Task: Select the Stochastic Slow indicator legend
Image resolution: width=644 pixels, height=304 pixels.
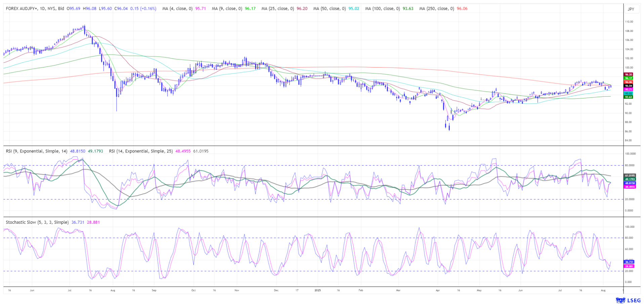Action: click(37, 222)
